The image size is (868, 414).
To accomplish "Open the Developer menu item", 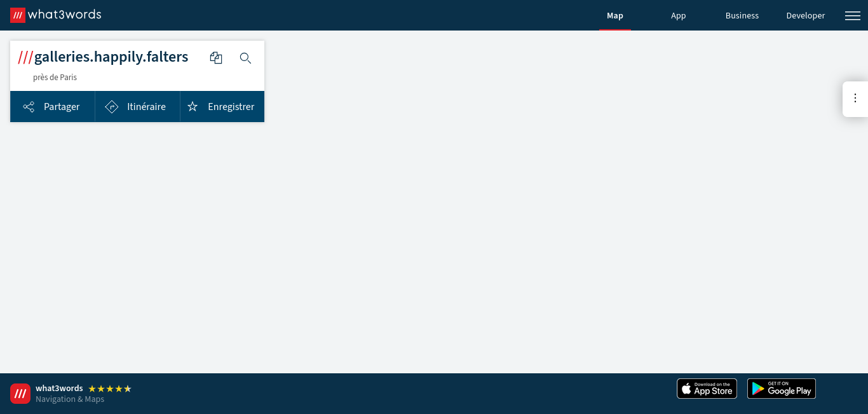I will [x=806, y=16].
